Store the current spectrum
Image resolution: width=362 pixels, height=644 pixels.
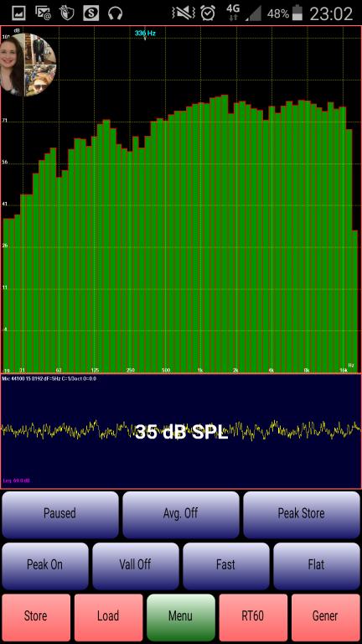click(x=36, y=617)
